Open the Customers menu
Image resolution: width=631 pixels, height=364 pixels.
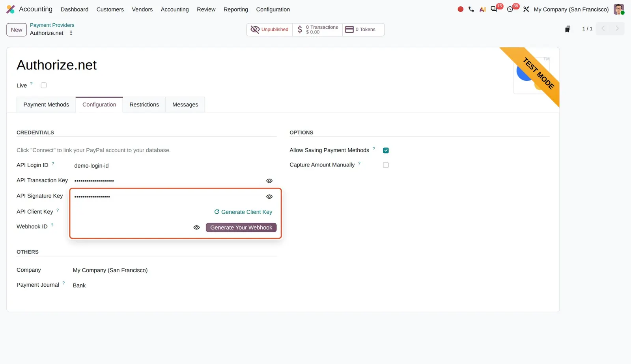click(x=110, y=9)
